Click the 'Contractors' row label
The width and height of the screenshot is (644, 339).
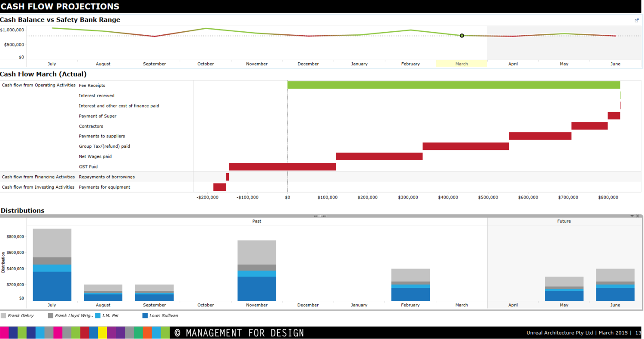pyautogui.click(x=91, y=126)
